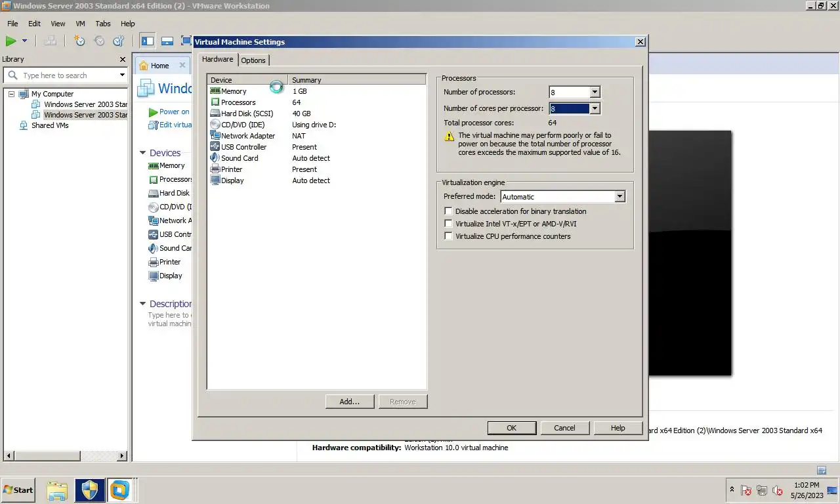Open the Snapshot Manager toolbar icon

119,41
